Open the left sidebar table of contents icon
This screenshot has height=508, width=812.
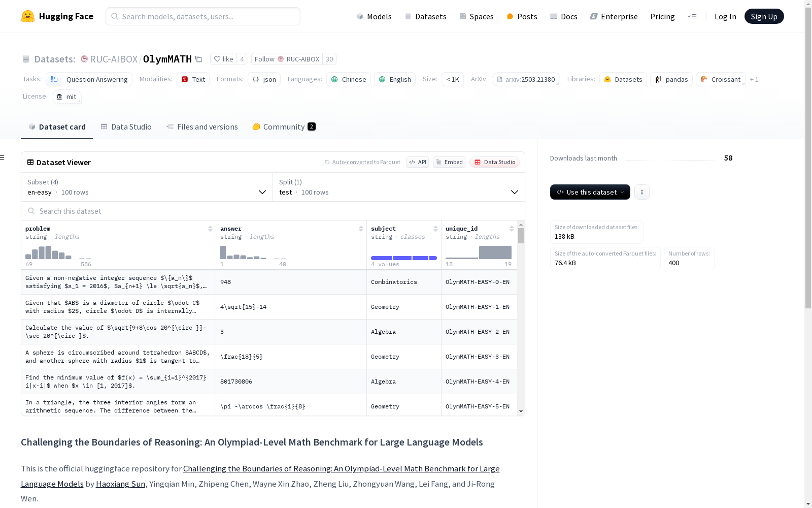[x=2, y=157]
